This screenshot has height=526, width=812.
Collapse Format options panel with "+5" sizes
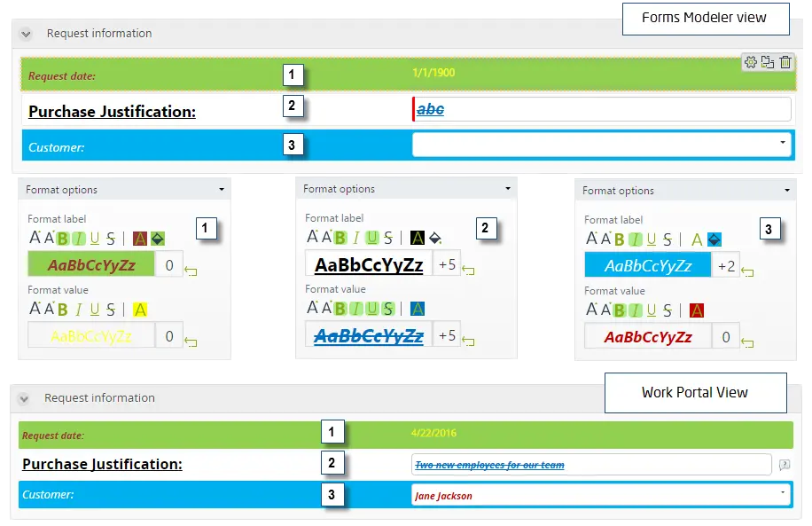507,189
